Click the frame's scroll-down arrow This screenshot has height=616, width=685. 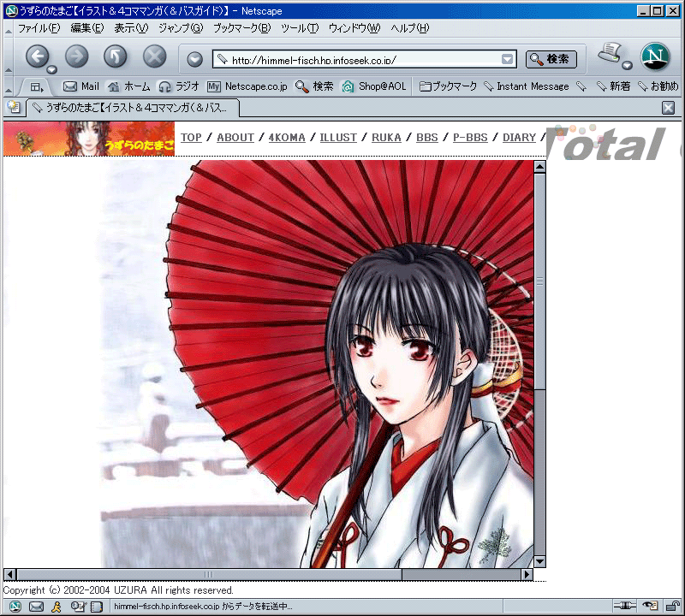click(x=540, y=562)
